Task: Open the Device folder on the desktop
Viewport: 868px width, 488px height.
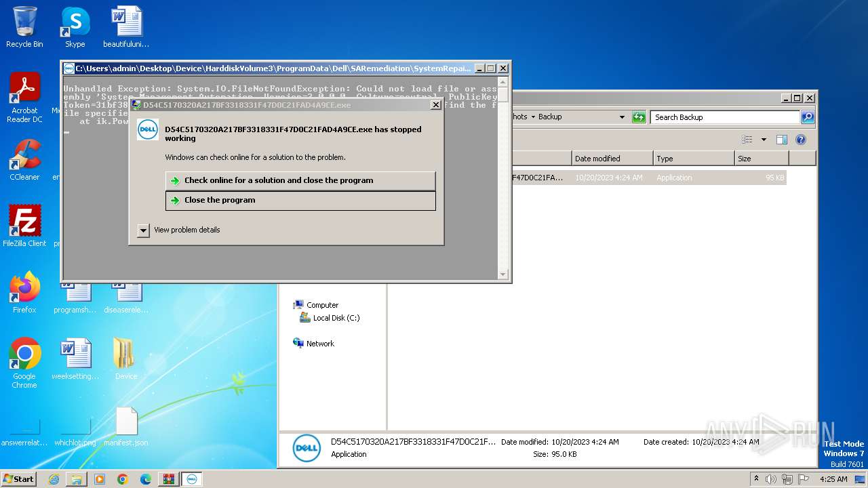Action: tap(126, 359)
